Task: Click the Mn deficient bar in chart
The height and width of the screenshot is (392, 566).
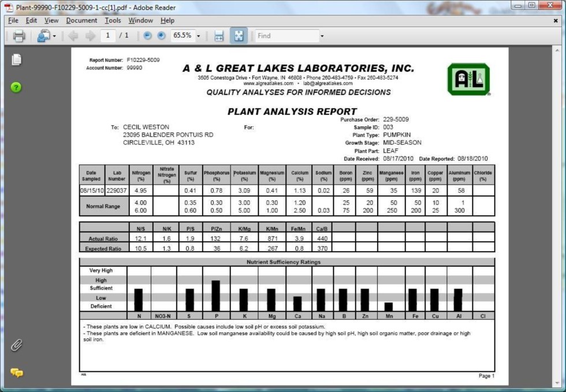Action: (388, 307)
